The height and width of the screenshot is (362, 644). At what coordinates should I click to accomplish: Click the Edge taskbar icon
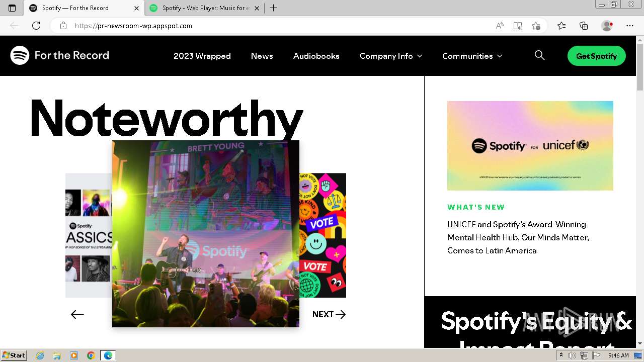[108, 355]
